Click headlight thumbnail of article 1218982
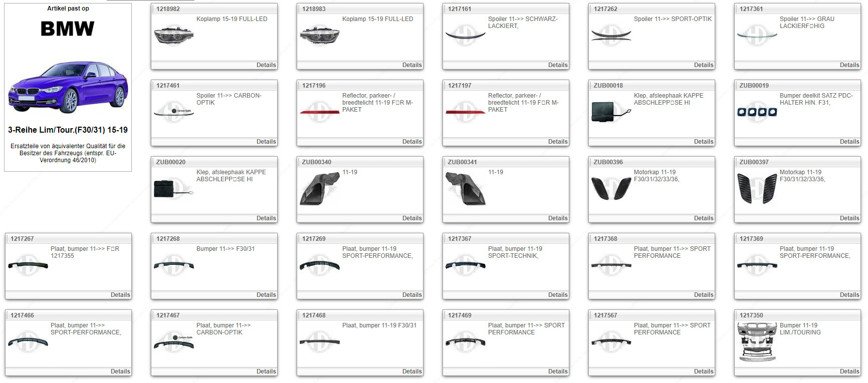Image resolution: width=868 pixels, height=383 pixels. 173,35
